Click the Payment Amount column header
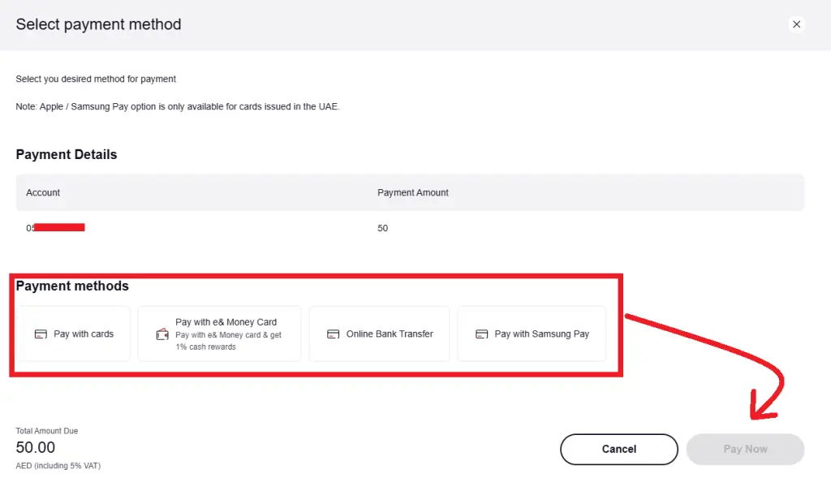Image resolution: width=831 pixels, height=504 pixels. tap(412, 192)
